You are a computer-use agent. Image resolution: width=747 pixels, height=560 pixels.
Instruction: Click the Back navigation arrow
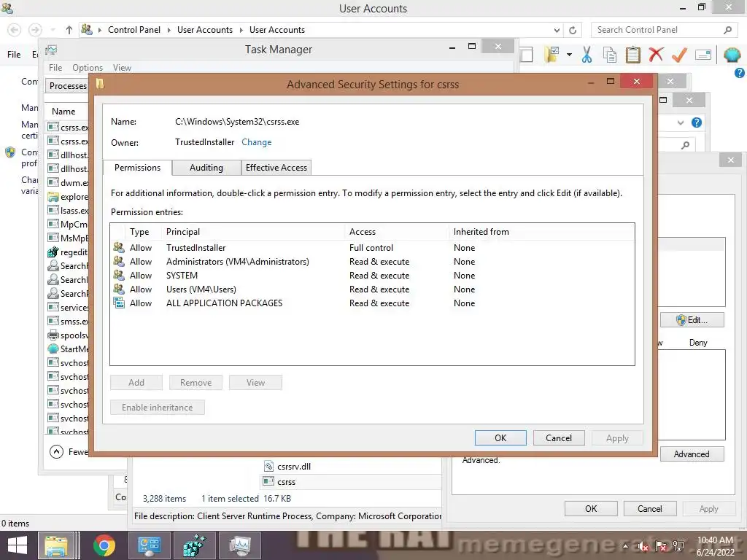tap(15, 30)
